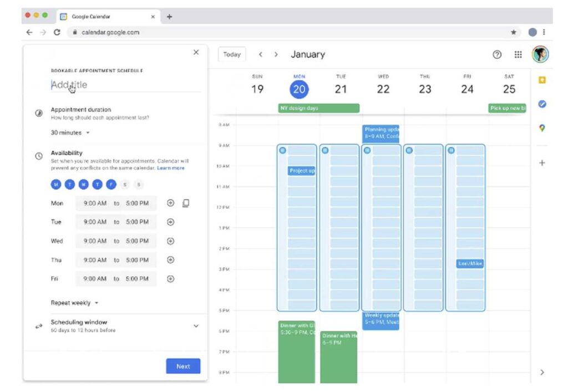Open Google Keep from the side panel

point(542,80)
